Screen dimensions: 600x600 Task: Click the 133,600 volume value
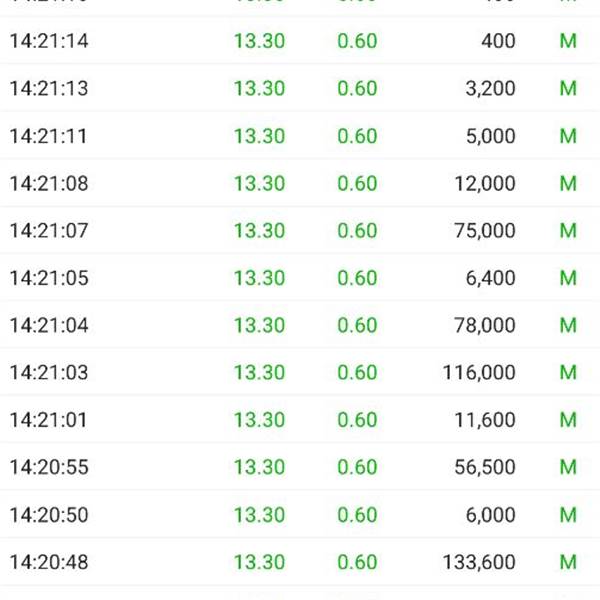coord(479,562)
